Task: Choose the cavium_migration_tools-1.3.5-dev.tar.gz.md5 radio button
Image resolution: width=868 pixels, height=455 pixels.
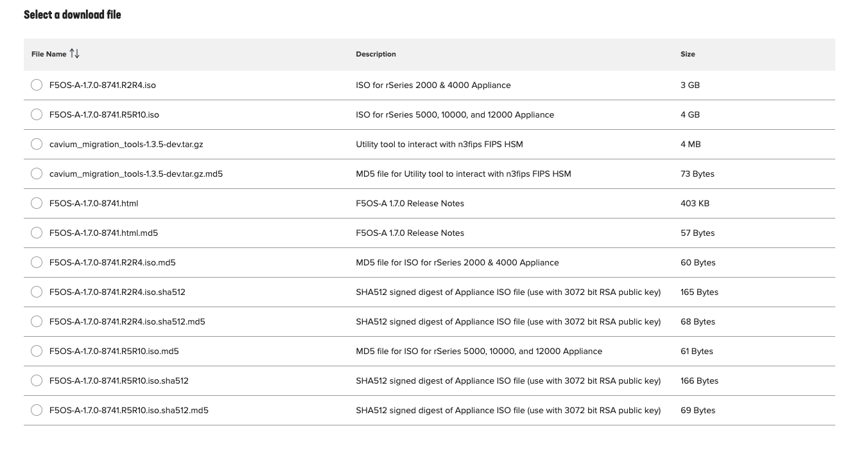Action: (x=37, y=174)
